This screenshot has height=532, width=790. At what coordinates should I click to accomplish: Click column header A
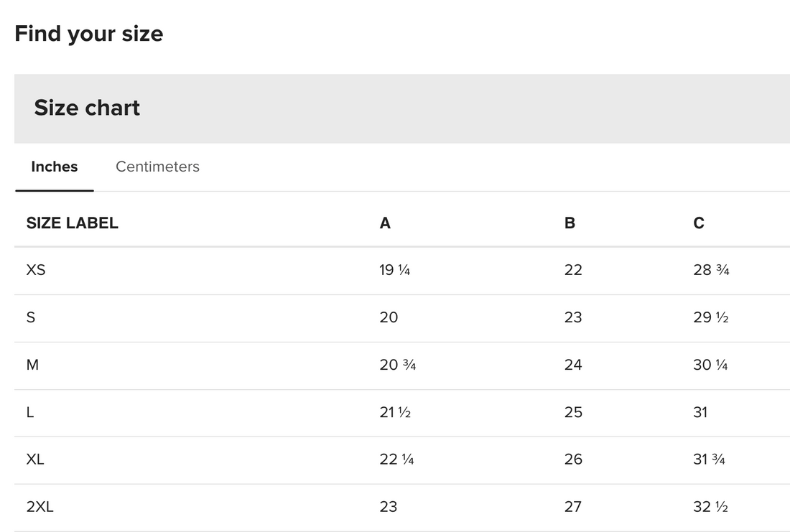pos(385,223)
